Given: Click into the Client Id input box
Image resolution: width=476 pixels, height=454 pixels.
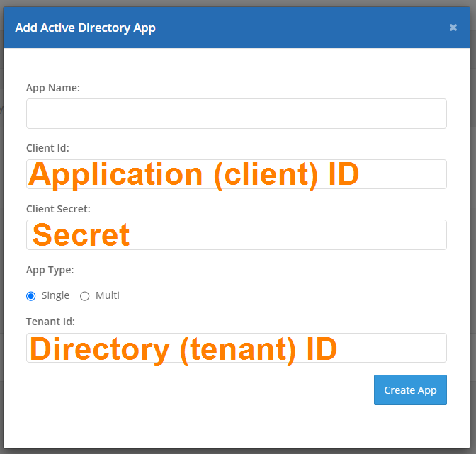Looking at the screenshot, I should pos(236,174).
